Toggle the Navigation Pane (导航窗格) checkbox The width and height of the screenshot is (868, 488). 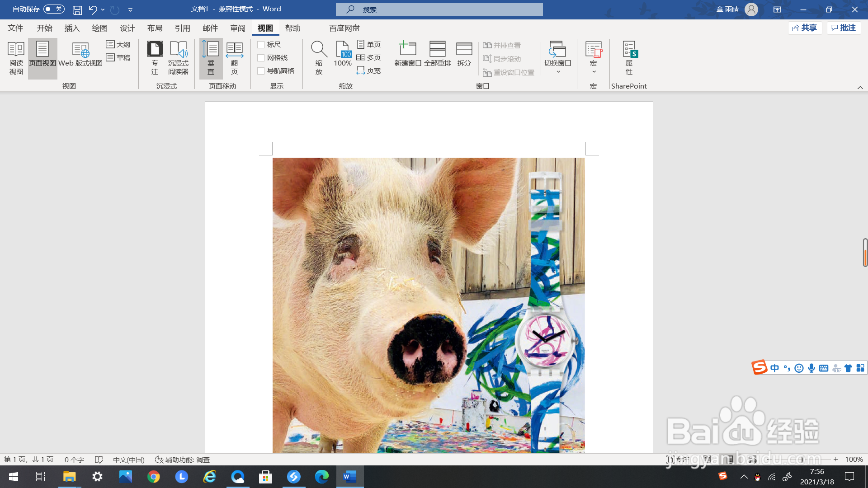click(261, 71)
